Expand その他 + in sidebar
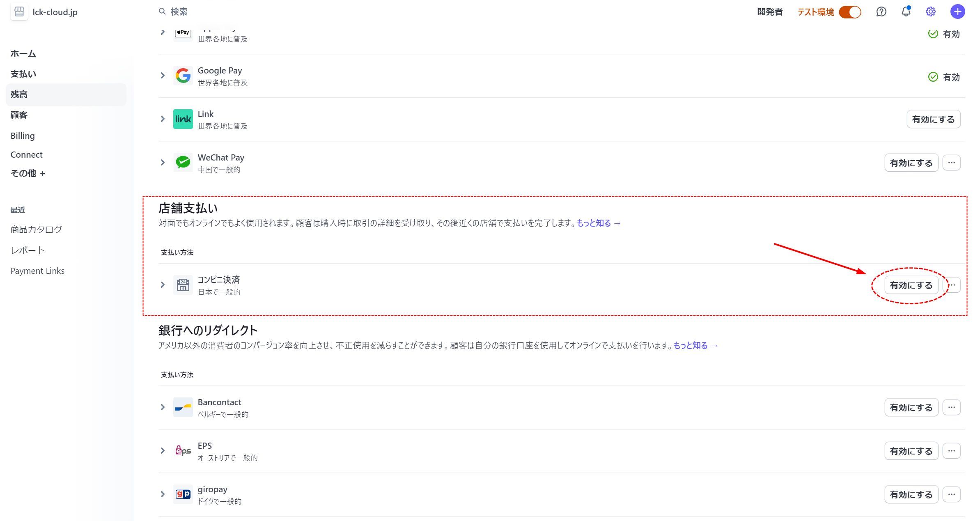The width and height of the screenshot is (980, 521). point(28,173)
